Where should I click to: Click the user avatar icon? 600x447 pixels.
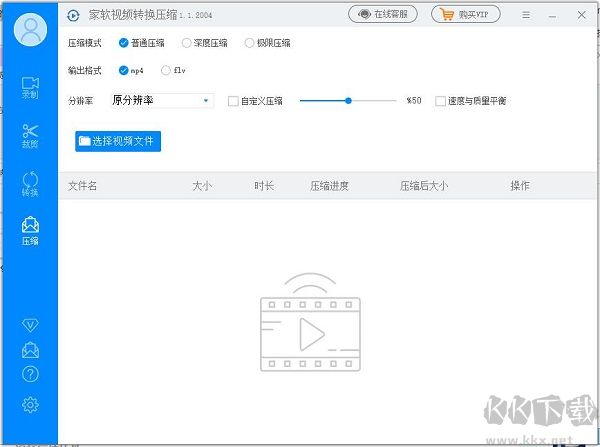click(30, 31)
